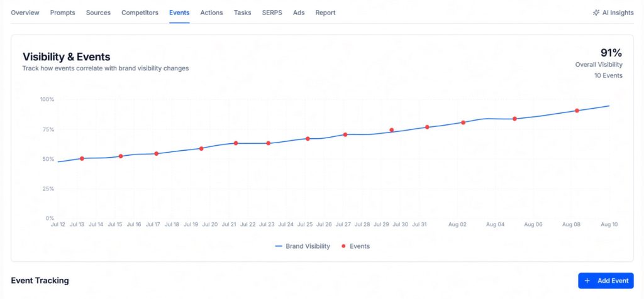Screen dimensions: 644x299
Task: Click the 'Aug 04' x-axis date label
Action: 496,224
